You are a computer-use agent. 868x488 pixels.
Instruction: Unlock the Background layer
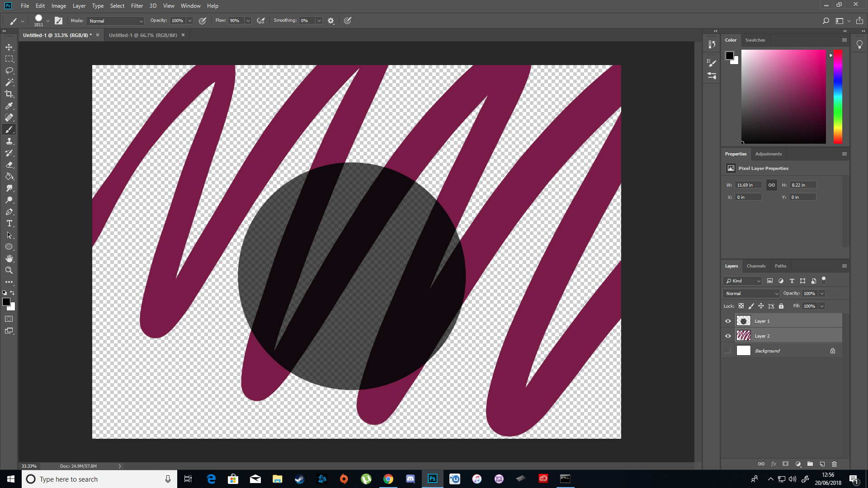point(833,351)
